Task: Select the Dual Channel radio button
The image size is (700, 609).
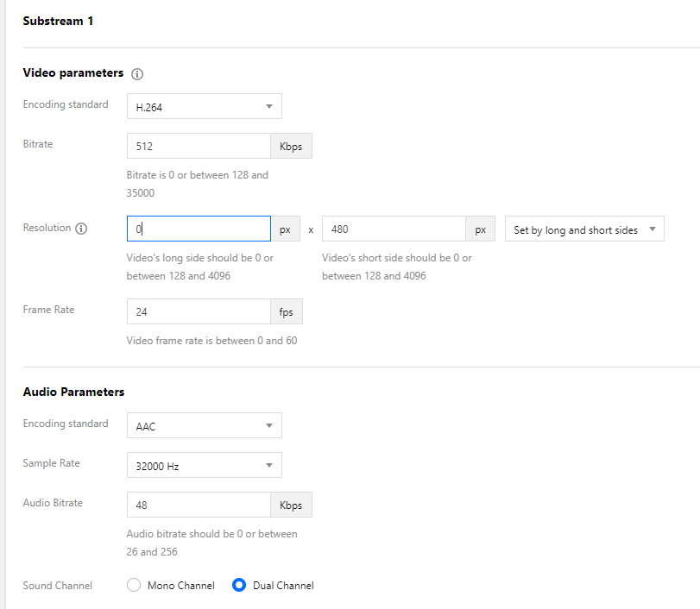Action: [x=239, y=585]
